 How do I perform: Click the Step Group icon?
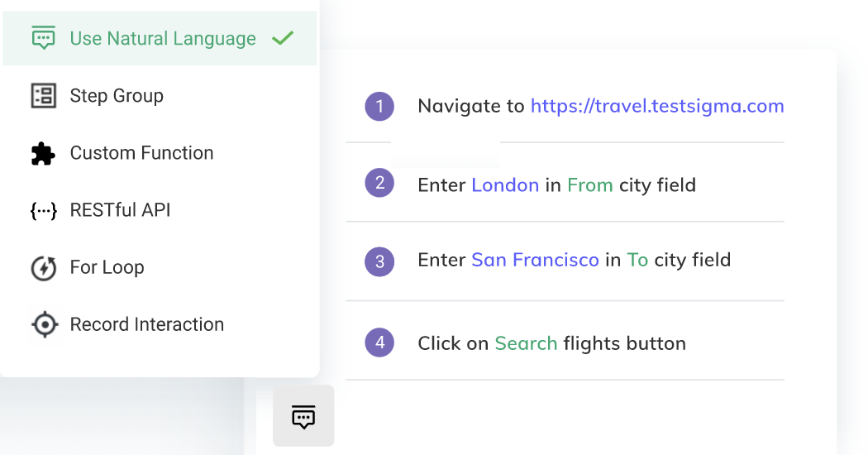pos(43,96)
